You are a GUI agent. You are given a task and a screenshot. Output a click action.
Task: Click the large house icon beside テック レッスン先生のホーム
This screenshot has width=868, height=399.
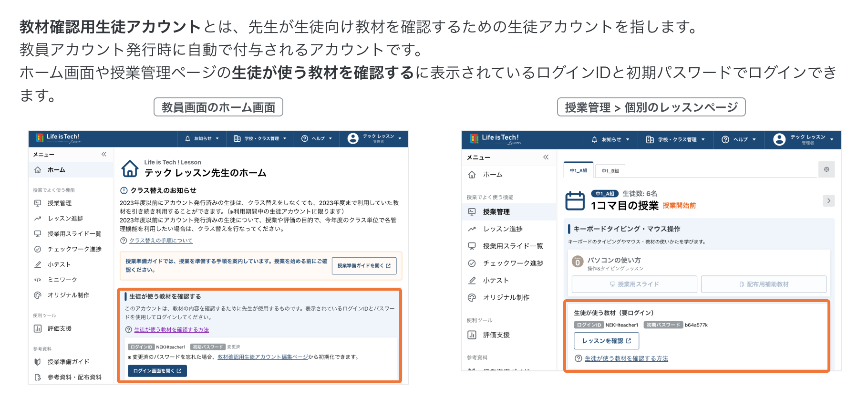tap(130, 168)
